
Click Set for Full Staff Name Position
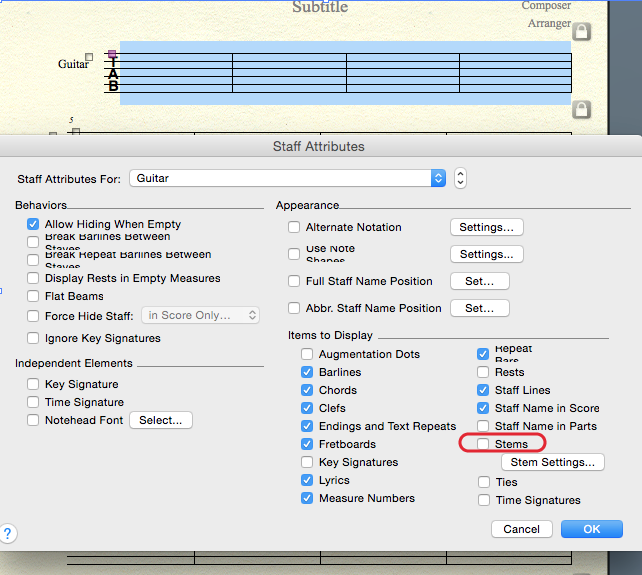pyautogui.click(x=479, y=281)
